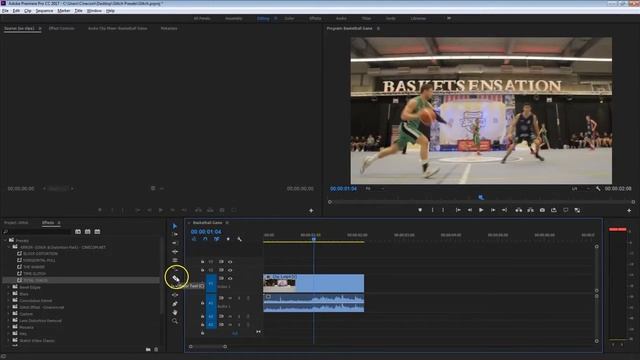Open playback resolution dropdown
The height and width of the screenshot is (360, 640).
point(581,189)
